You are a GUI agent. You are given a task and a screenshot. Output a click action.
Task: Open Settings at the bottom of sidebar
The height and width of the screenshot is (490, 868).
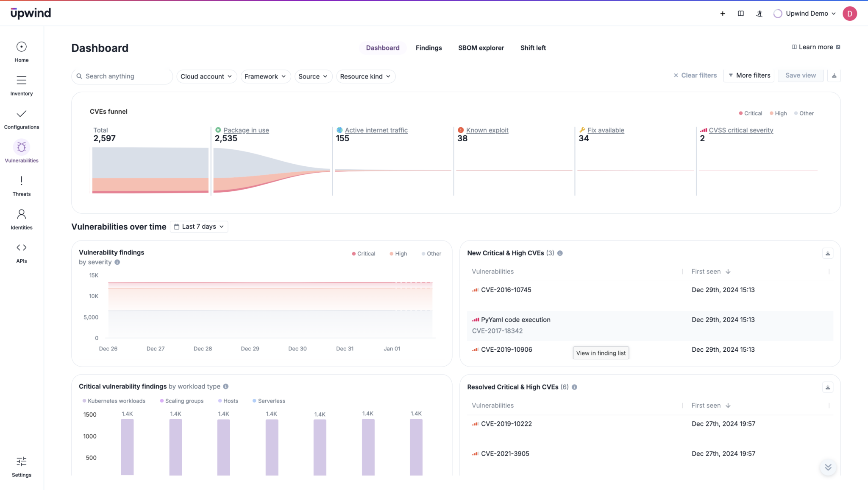click(x=21, y=466)
